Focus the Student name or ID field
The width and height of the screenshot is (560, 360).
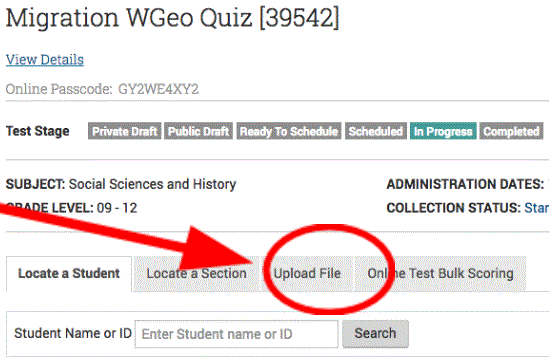point(236,334)
